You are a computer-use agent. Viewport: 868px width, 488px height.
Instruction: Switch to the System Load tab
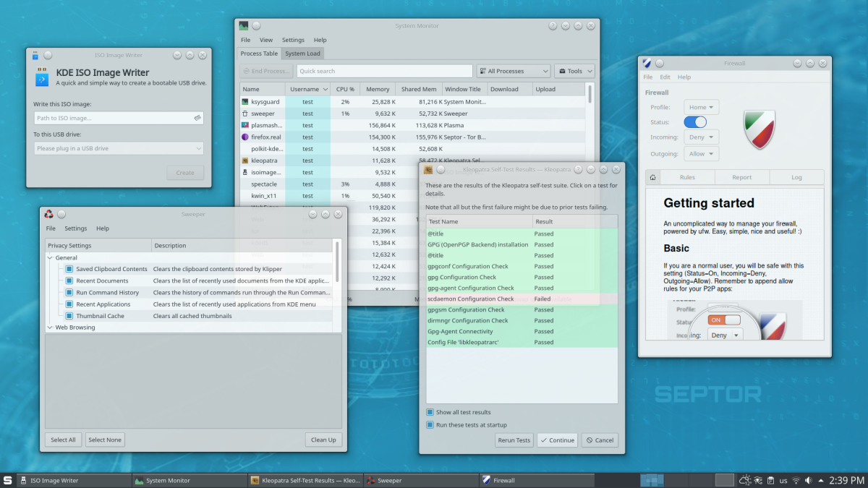point(302,53)
